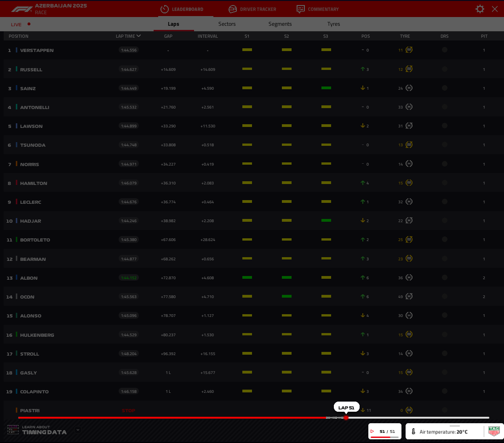Open the Commentary view

[x=318, y=9]
